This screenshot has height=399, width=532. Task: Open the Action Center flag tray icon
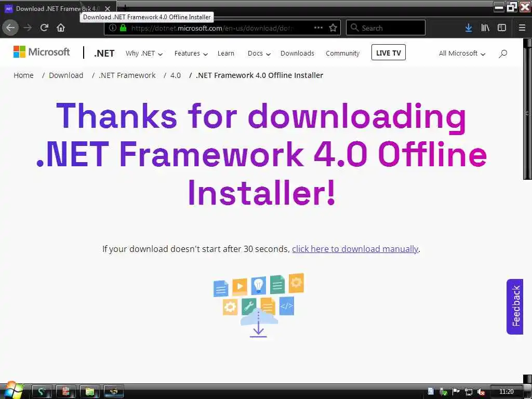(x=456, y=392)
